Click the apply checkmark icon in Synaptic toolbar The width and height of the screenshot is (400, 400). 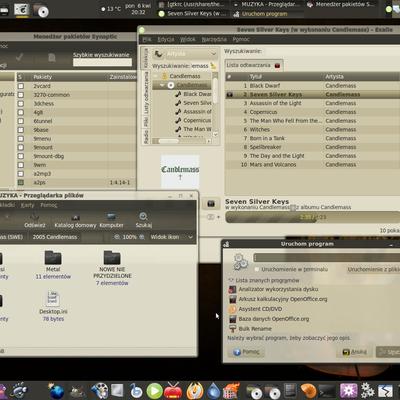[x=19, y=57]
